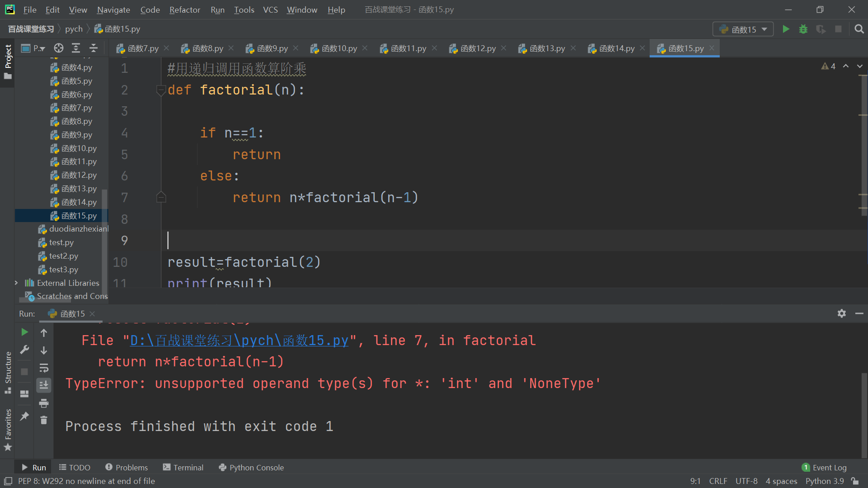
Task: Run with coverage icon in the top toolbar
Action: [821, 29]
